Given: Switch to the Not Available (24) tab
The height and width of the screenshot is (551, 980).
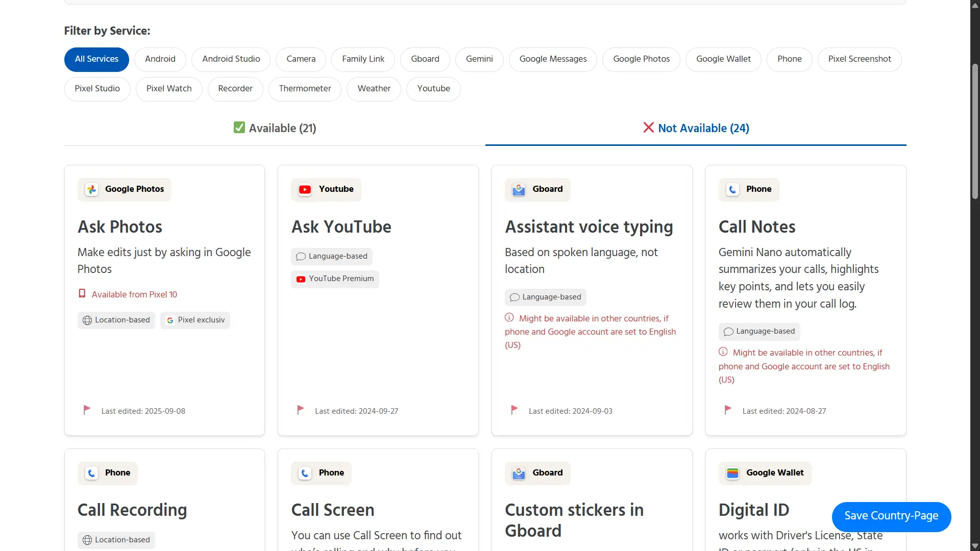Looking at the screenshot, I should (x=696, y=129).
